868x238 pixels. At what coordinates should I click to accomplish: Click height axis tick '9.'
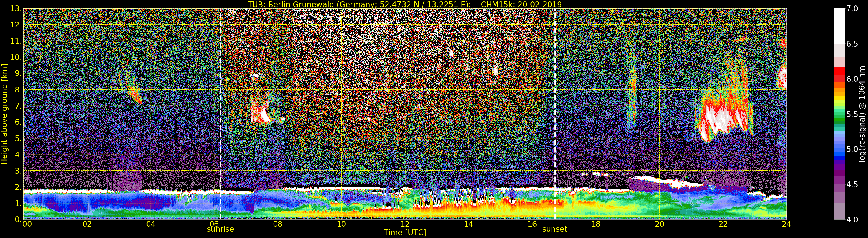point(18,74)
